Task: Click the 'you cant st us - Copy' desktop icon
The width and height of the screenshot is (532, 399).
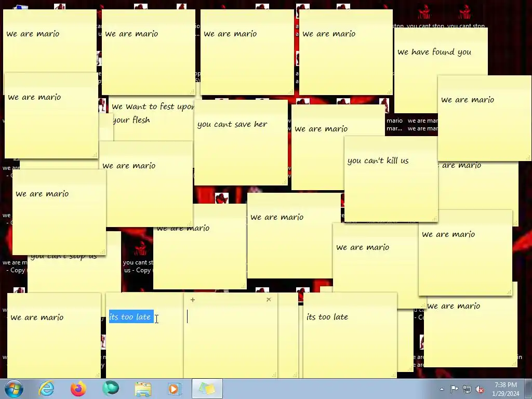Action: click(x=138, y=257)
